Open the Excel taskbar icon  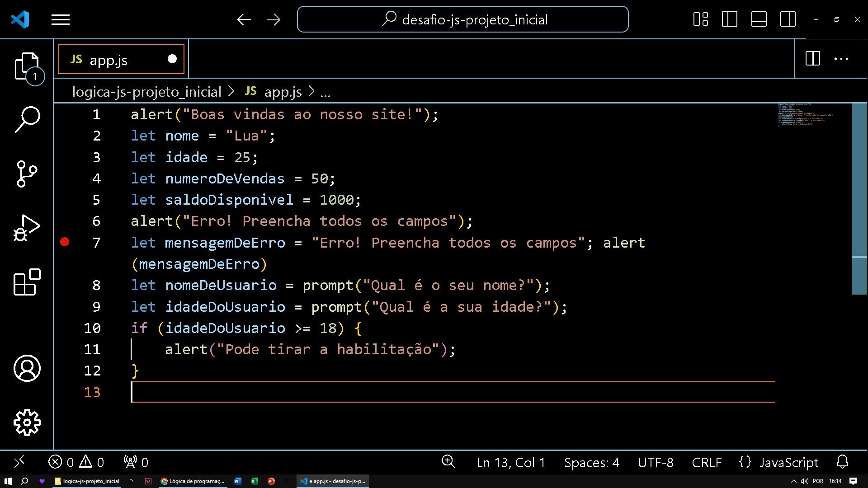tap(254, 481)
